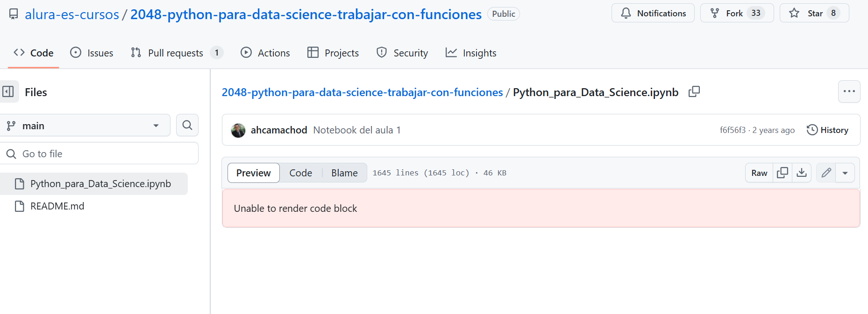
Task: Switch to the Preview view
Action: [253, 173]
